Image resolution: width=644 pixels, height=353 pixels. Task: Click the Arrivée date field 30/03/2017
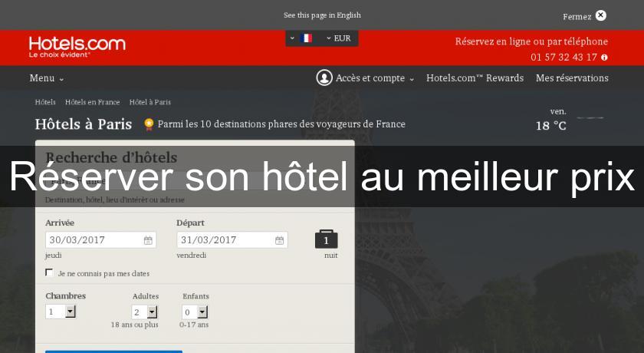tap(100, 240)
